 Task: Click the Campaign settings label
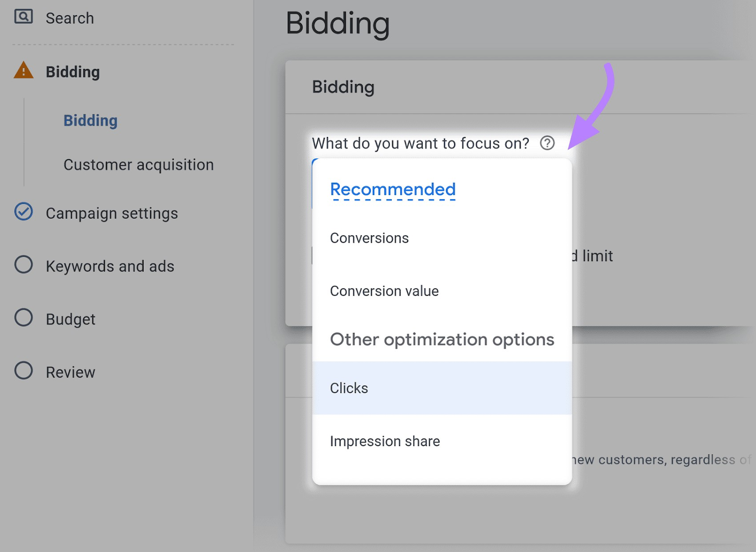pos(112,213)
